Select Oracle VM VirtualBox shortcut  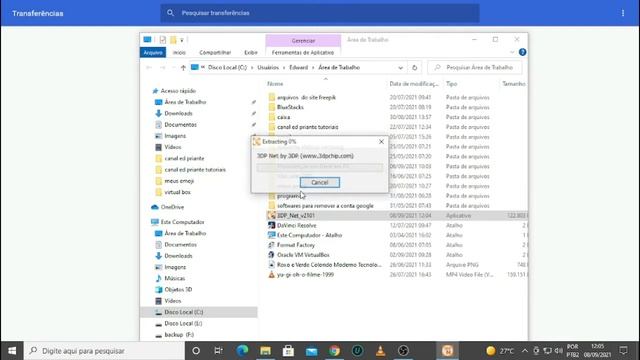[x=303, y=255]
